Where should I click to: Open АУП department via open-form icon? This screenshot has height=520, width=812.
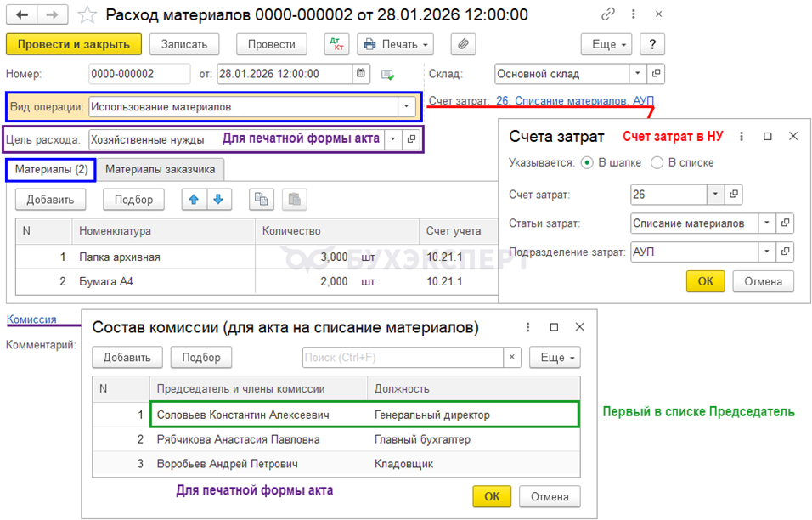785,252
